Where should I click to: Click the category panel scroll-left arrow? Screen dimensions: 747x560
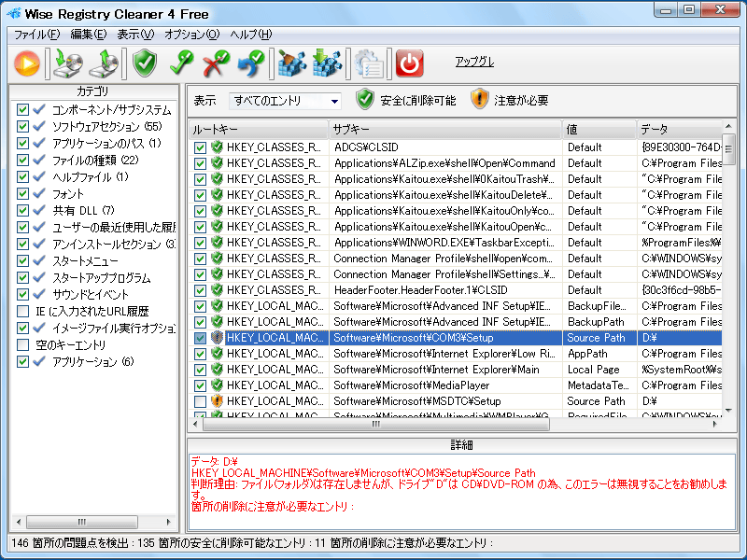pyautogui.click(x=19, y=522)
